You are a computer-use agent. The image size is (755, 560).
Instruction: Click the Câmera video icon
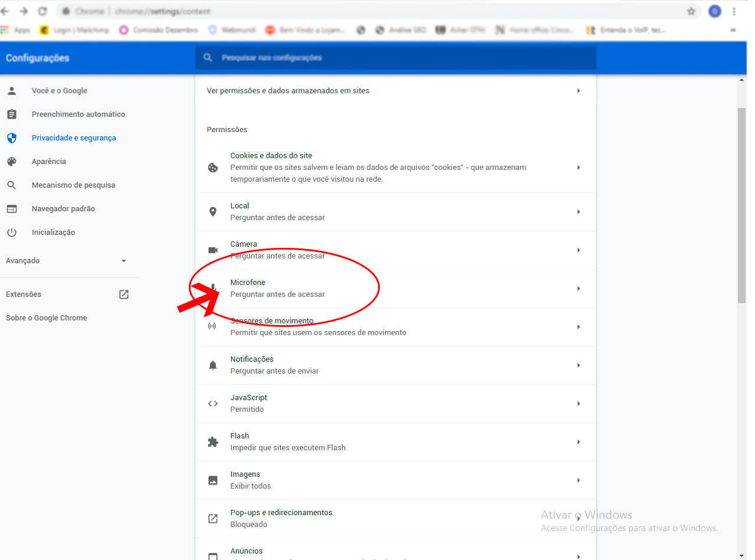click(x=213, y=250)
